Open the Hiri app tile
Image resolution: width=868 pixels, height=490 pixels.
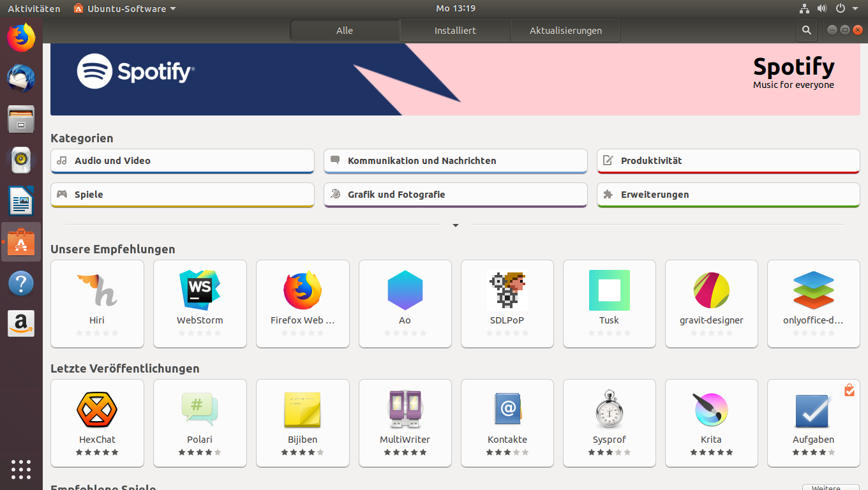pos(97,304)
